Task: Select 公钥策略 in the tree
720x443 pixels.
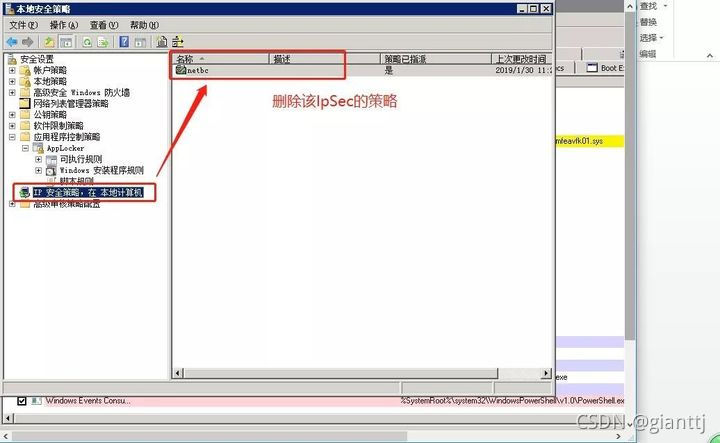Action: click(50, 114)
